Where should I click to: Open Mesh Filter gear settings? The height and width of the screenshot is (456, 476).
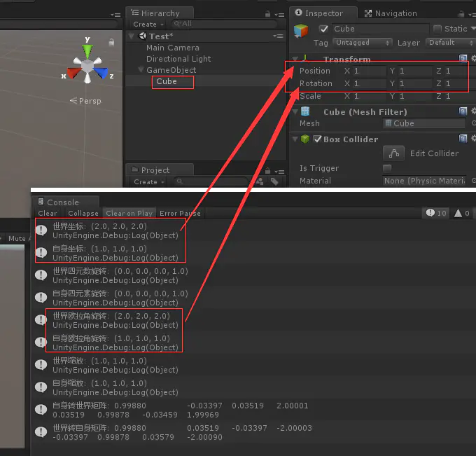(473, 111)
